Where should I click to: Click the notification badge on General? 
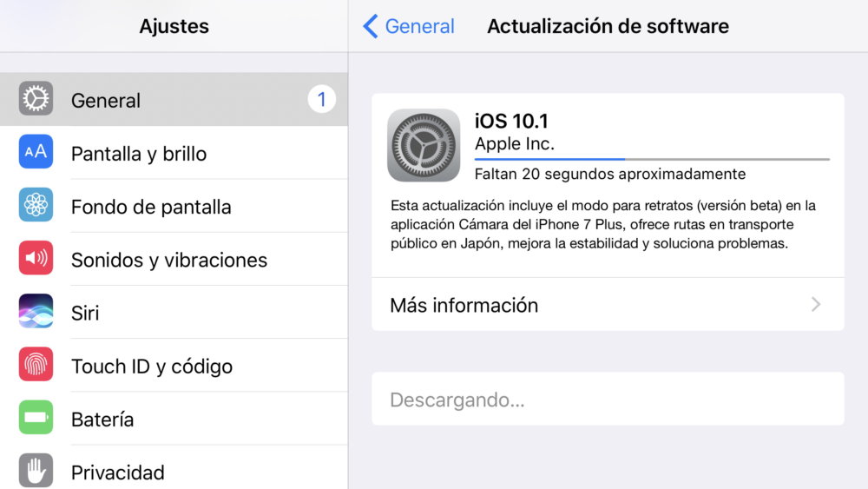coord(322,99)
